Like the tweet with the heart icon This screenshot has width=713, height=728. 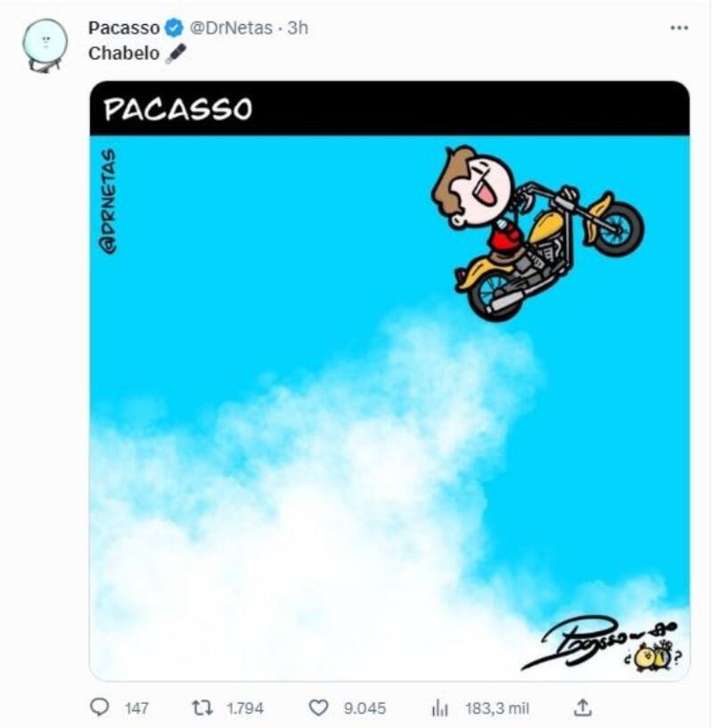pos(319,708)
